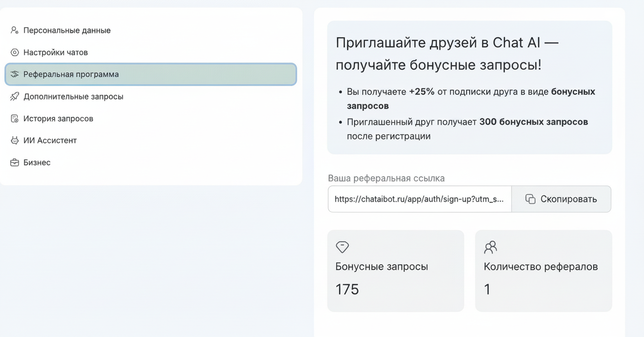
Task: Click the Бизнес briefcase icon
Action: pyautogui.click(x=13, y=162)
